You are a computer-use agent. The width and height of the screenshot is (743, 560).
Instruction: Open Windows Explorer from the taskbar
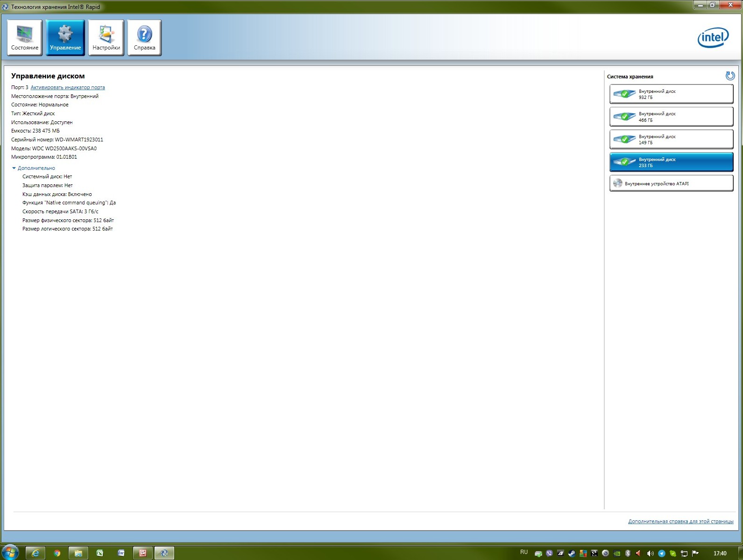(78, 553)
